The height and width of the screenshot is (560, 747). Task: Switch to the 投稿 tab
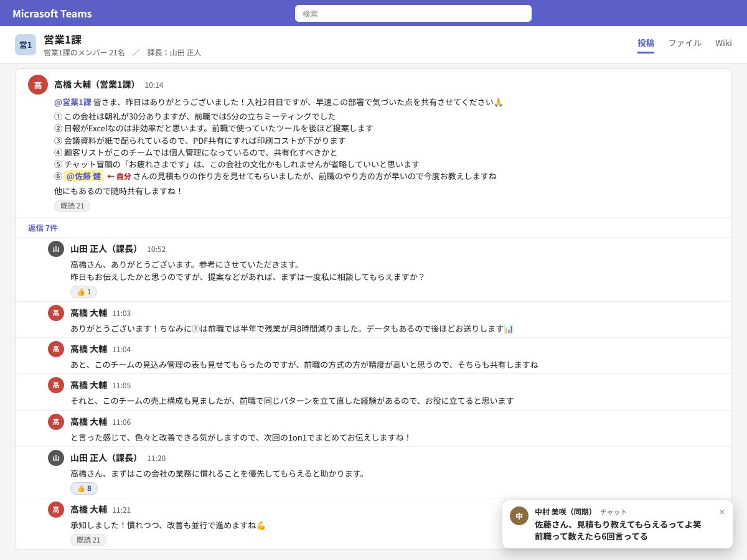pos(646,43)
